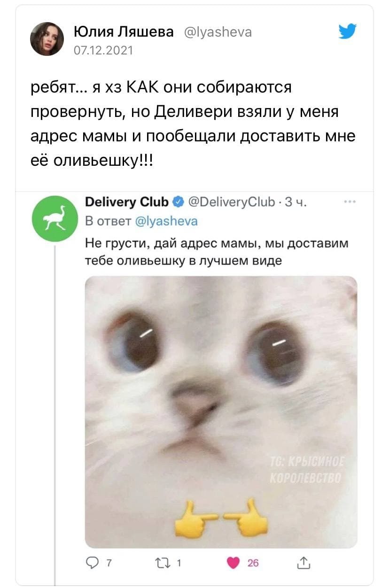Open Delivery Club's green ostrich avatar
The image size is (389, 588).
point(55,218)
